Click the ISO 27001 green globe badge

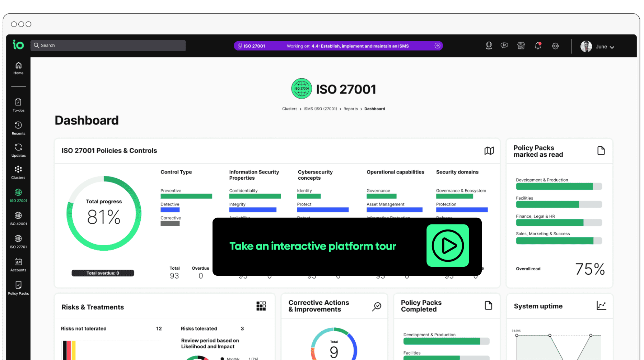[x=302, y=89]
